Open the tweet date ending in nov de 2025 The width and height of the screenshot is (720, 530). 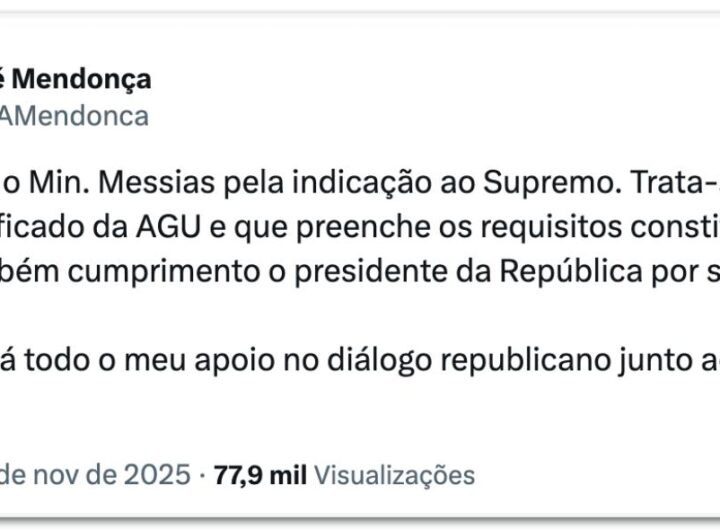click(95, 473)
